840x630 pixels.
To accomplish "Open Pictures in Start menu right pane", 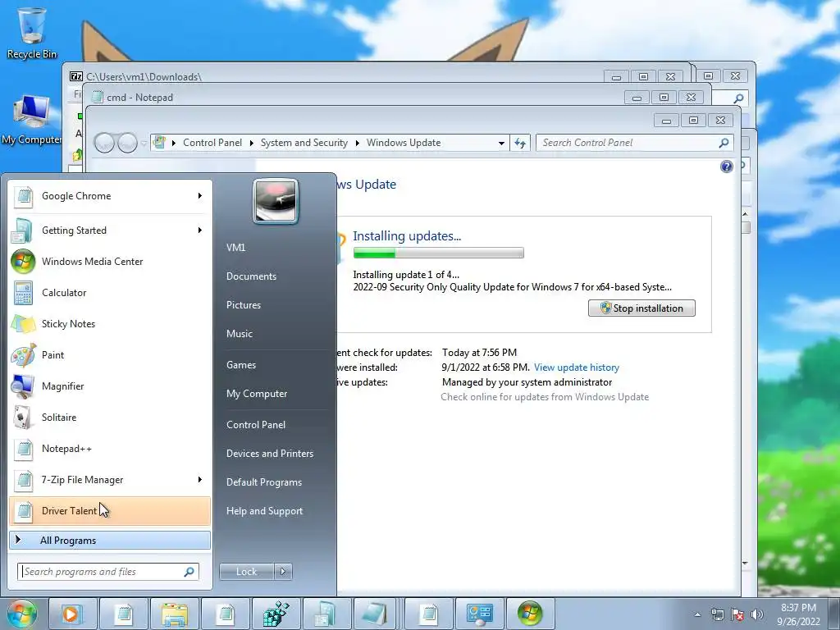I will 243,305.
